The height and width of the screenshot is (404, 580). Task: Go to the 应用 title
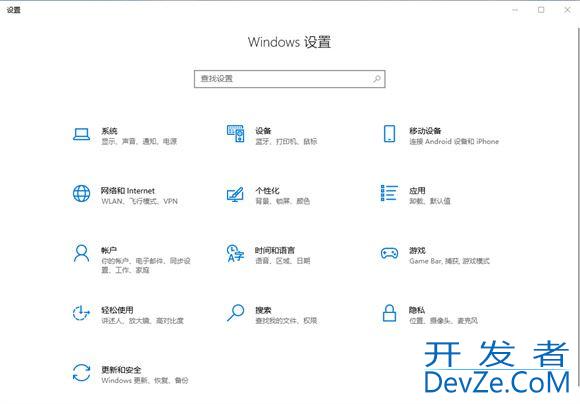coord(417,191)
